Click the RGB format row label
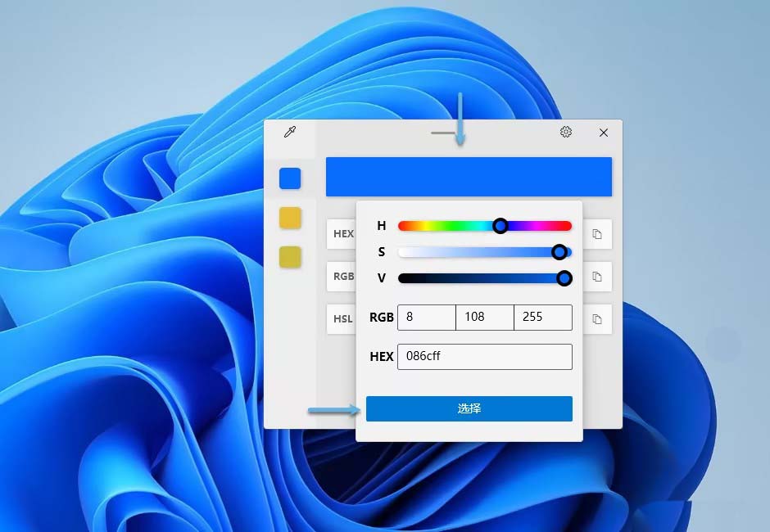770x532 pixels. (343, 277)
